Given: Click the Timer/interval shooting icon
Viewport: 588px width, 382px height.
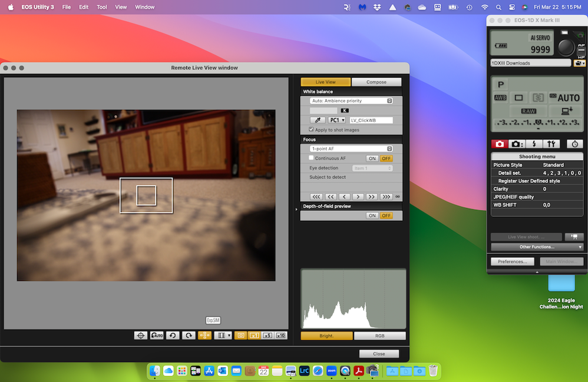Looking at the screenshot, I should pos(574,144).
